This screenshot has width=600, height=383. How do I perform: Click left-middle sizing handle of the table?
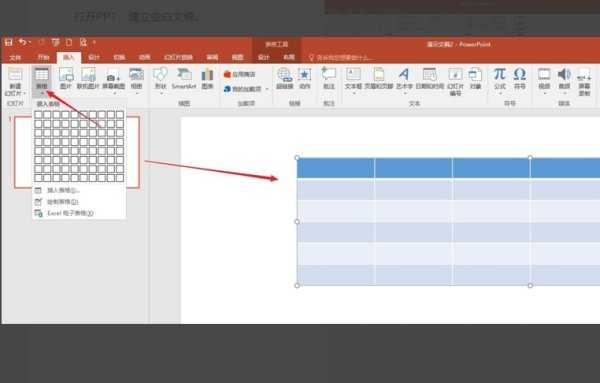[297, 222]
